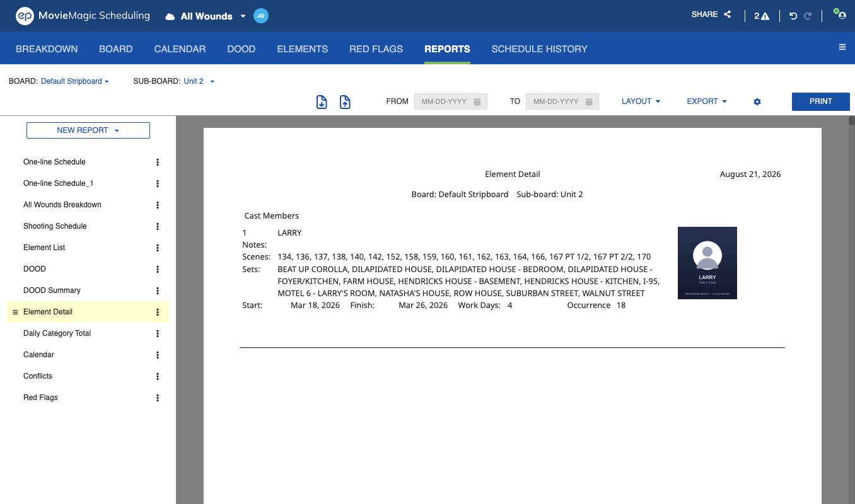Open options menu for DOOD Summary
Viewport: 855px width, 504px height.
click(x=158, y=290)
